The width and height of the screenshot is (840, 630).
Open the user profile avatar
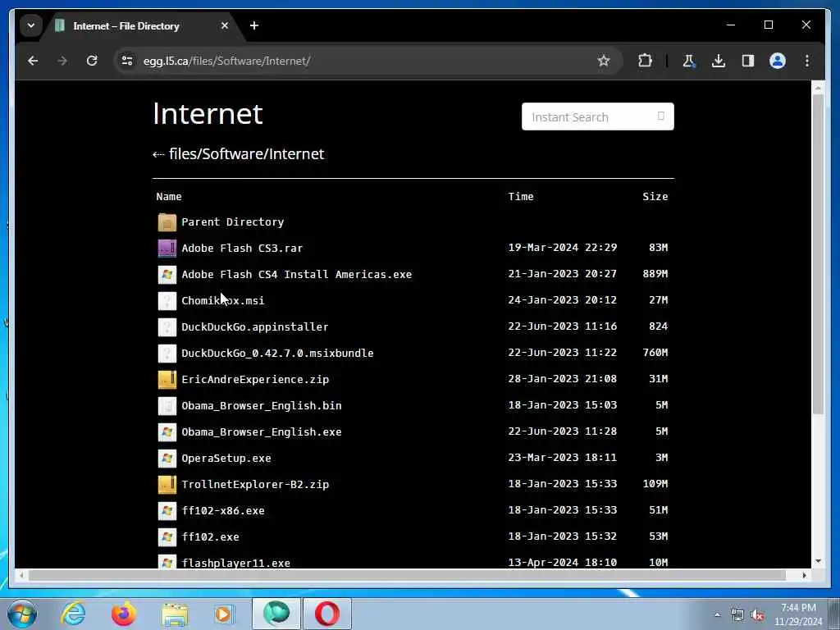(778, 61)
